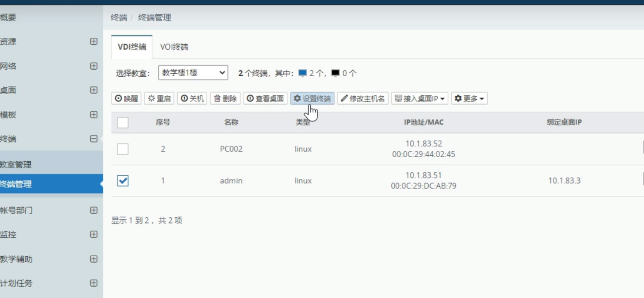Uncheck the admin row checkbox
Screen dimensions: 644x298
tap(123, 181)
